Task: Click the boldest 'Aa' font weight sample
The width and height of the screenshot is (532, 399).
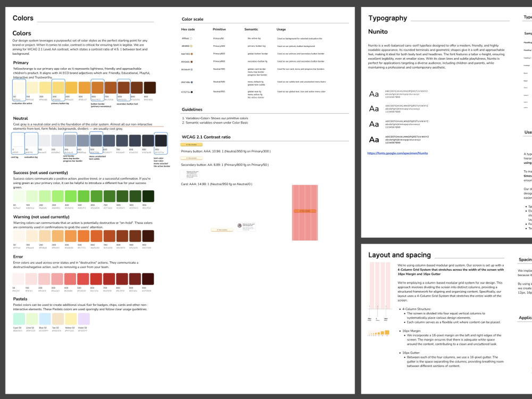Action: (374, 140)
